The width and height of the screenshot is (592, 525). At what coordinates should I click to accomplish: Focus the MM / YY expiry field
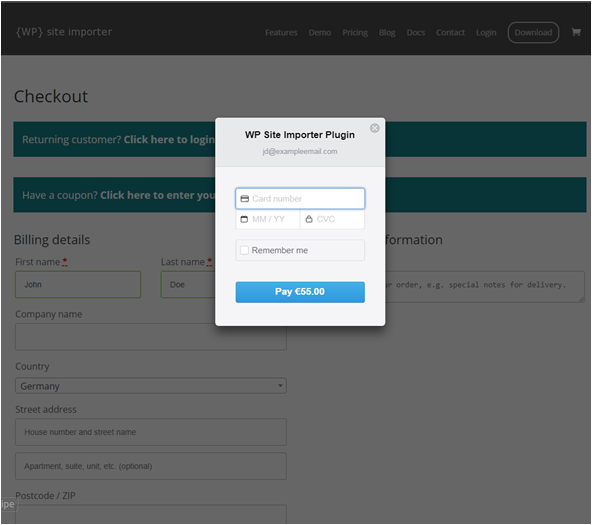268,219
